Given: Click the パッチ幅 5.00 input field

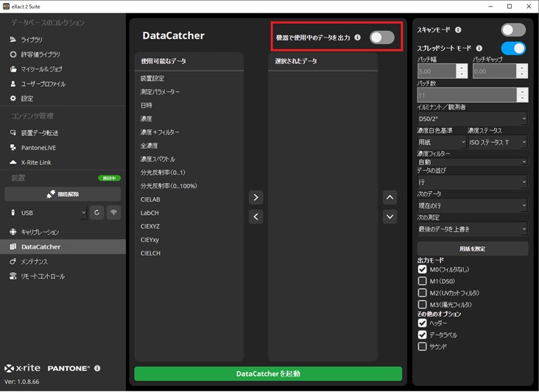Looking at the screenshot, I should (437, 71).
